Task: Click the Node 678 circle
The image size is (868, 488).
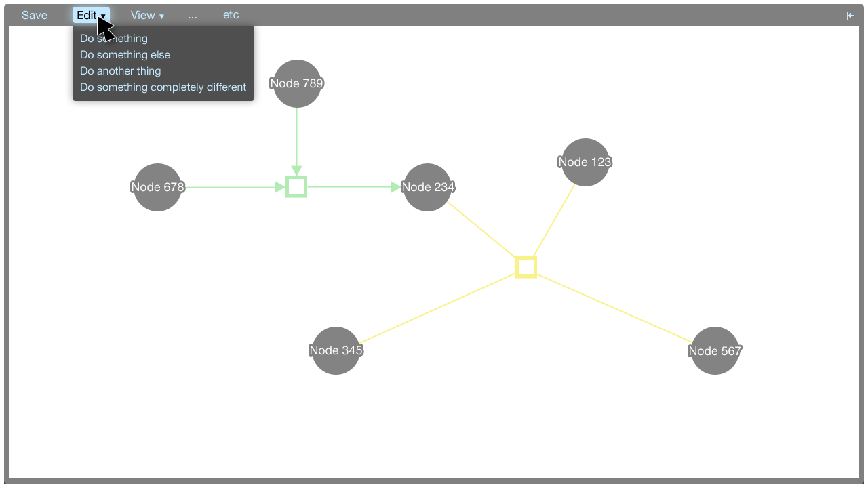Action: coord(157,187)
